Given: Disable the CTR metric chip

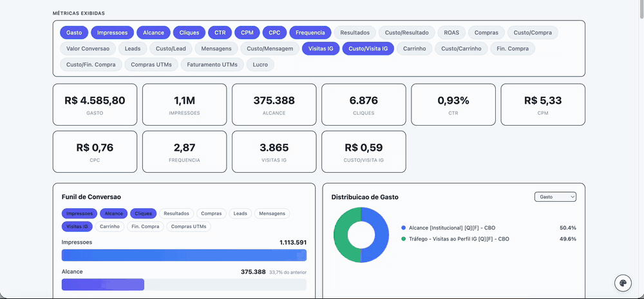Looking at the screenshot, I should (x=220, y=32).
